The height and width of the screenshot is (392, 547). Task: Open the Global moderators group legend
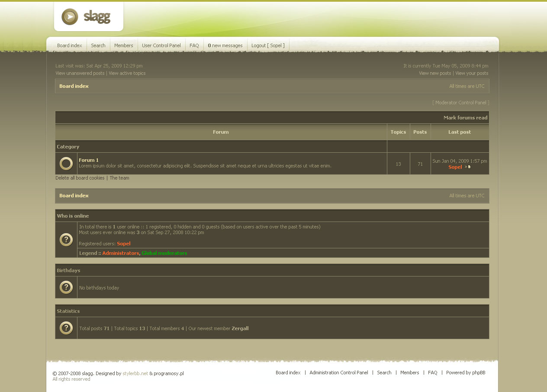click(x=164, y=253)
